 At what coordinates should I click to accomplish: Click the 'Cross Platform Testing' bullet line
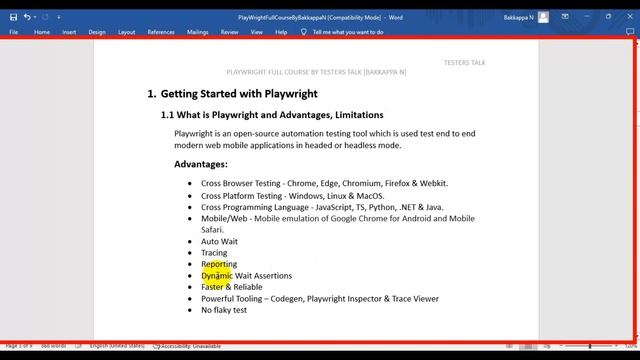[293, 196]
